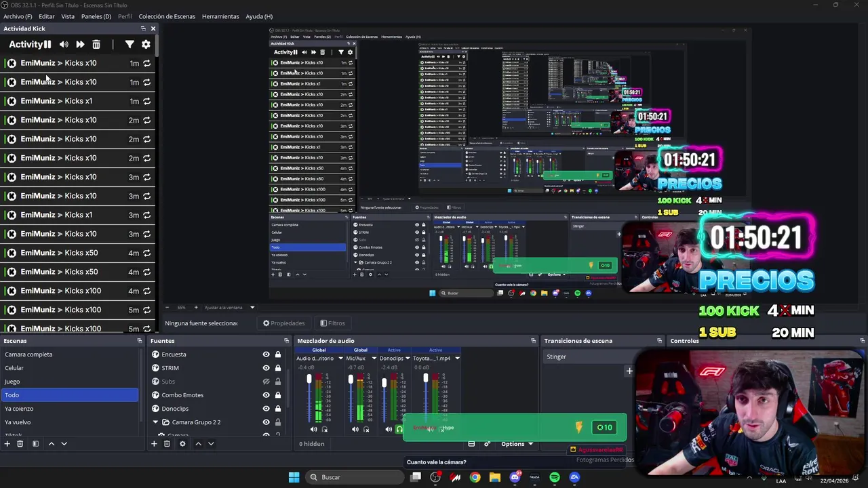Mute Audio del escritorio channel
Screen dimensions: 868x488
tap(313, 429)
